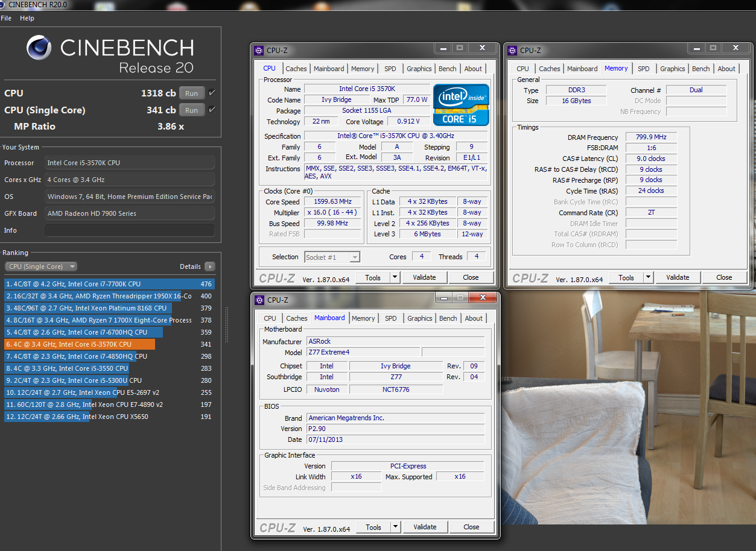The height and width of the screenshot is (551, 756).
Task: Select ranking entry Intel Xeon Platinum 8168
Action: [109, 308]
